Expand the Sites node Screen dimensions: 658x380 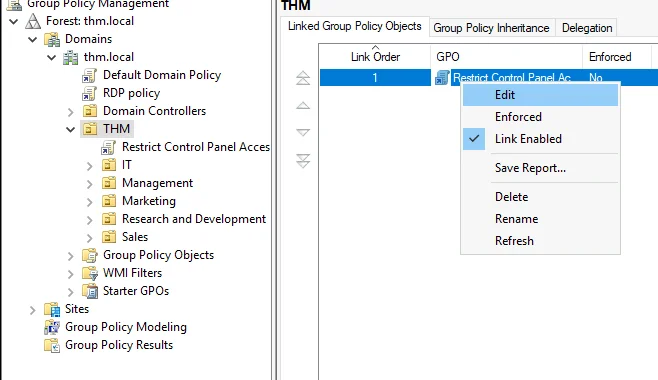[x=33, y=311]
